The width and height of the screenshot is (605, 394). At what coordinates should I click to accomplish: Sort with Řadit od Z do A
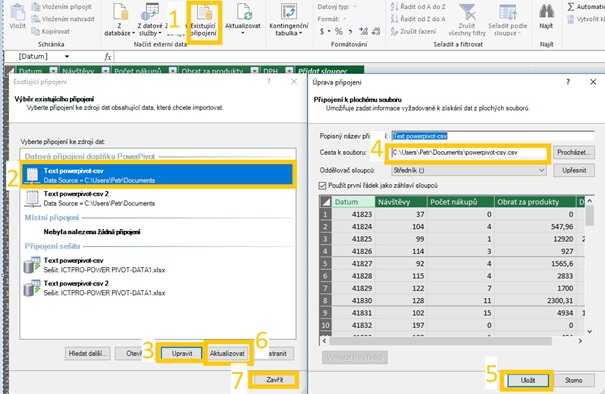point(418,19)
